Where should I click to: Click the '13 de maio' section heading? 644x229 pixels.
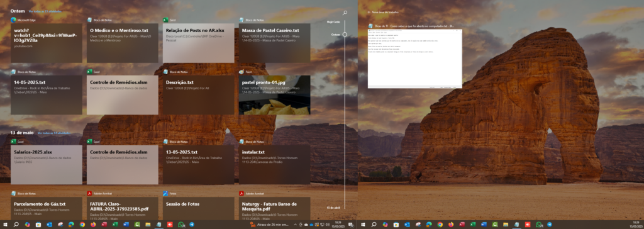click(x=22, y=133)
